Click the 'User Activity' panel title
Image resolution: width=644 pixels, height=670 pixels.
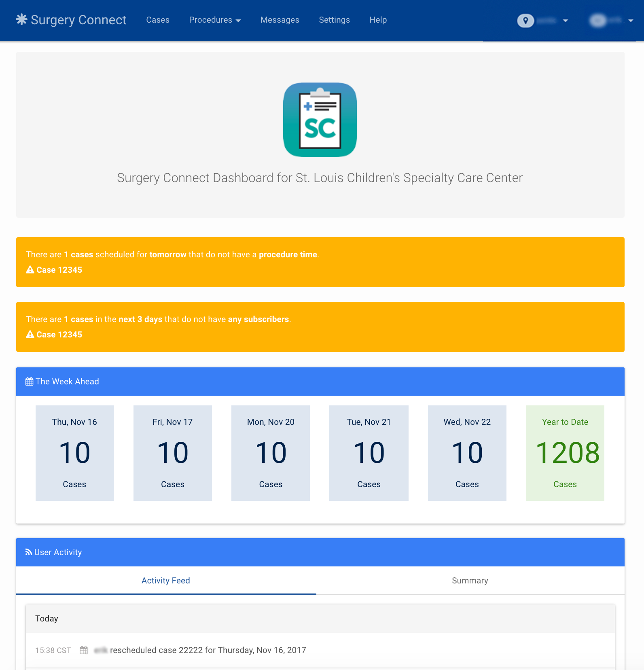[58, 552]
